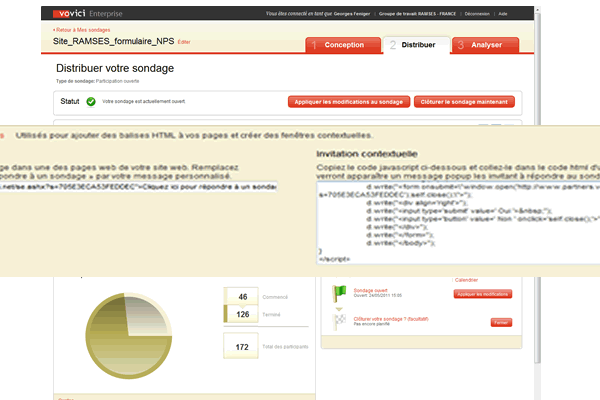
Task: Open the Conception tab
Action: pyautogui.click(x=343, y=45)
